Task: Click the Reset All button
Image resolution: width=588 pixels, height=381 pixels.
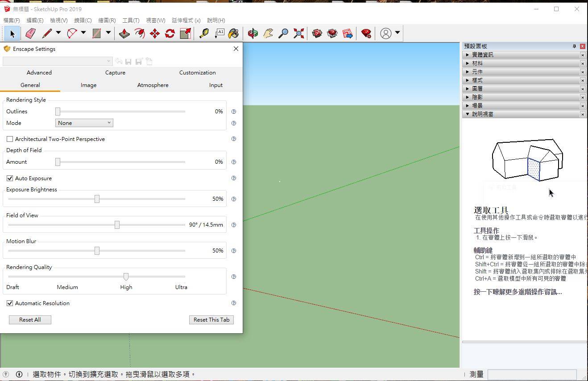Action: coord(30,320)
